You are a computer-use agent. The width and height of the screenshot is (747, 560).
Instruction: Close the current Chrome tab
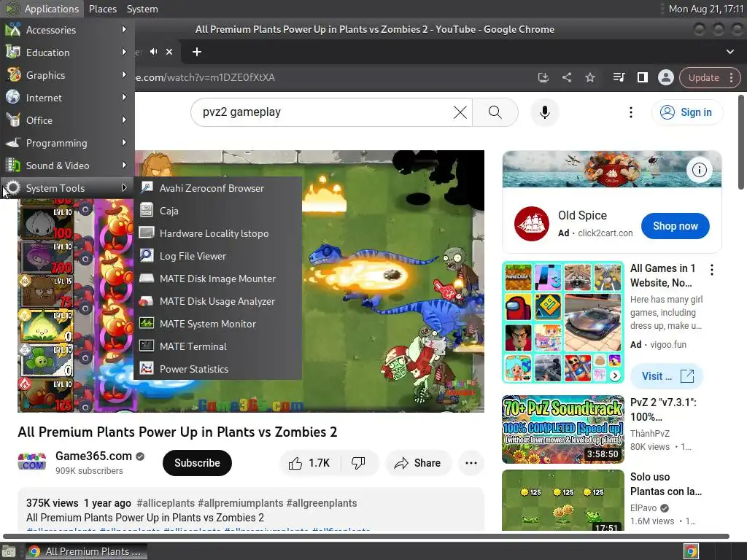[169, 52]
